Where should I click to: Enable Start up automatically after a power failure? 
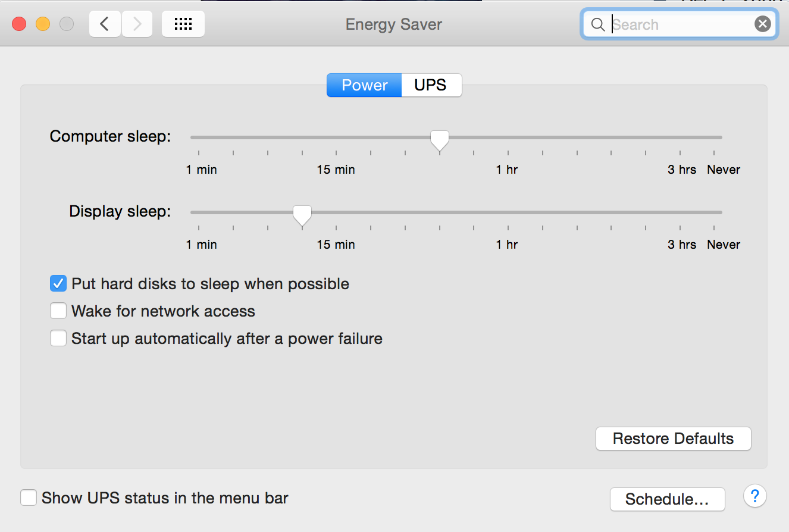[x=58, y=339]
